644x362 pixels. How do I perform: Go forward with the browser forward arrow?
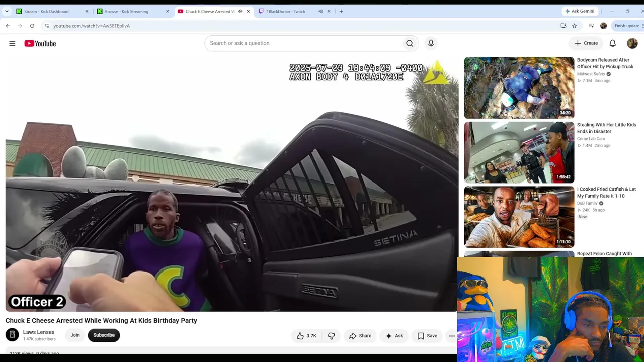[x=20, y=26]
